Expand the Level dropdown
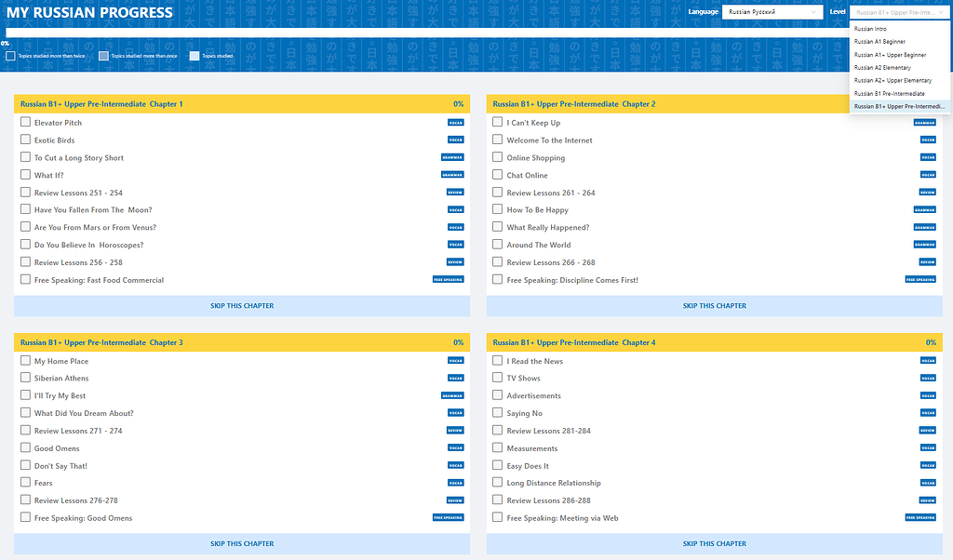 pyautogui.click(x=898, y=12)
